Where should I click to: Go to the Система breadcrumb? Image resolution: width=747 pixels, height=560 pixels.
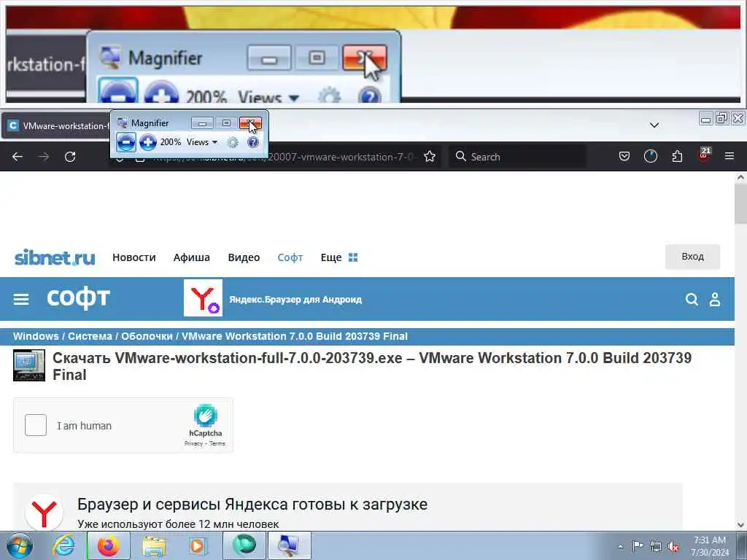pos(90,336)
